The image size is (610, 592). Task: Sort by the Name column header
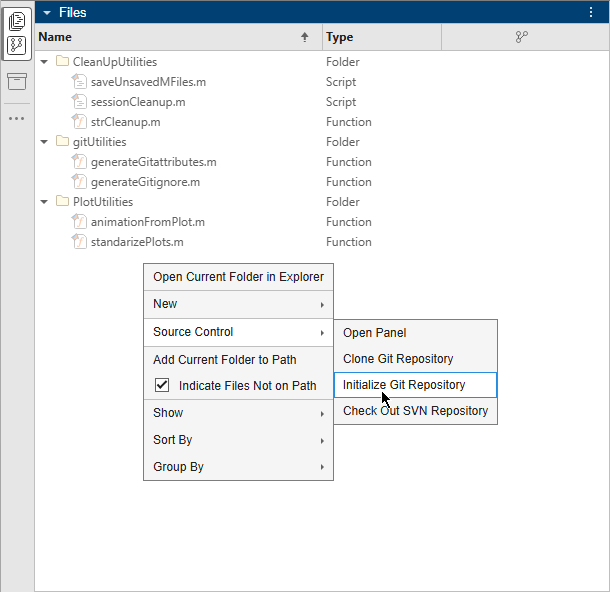click(x=179, y=37)
